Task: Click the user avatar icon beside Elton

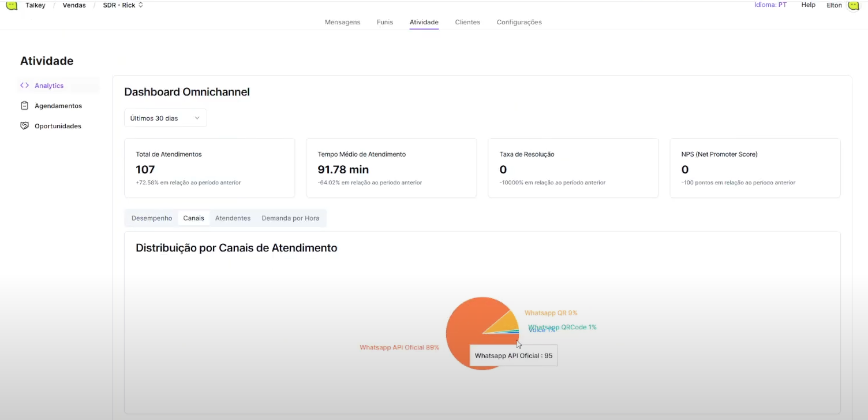Action: point(854,5)
